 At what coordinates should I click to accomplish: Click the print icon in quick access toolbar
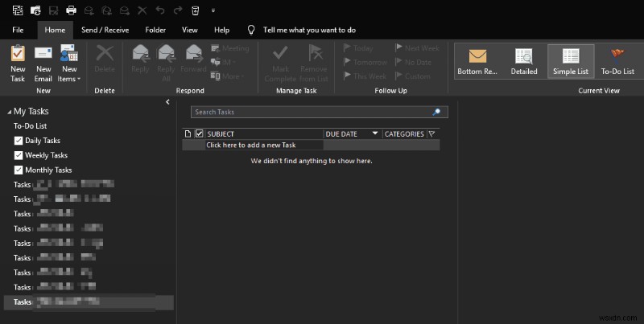tap(71, 10)
